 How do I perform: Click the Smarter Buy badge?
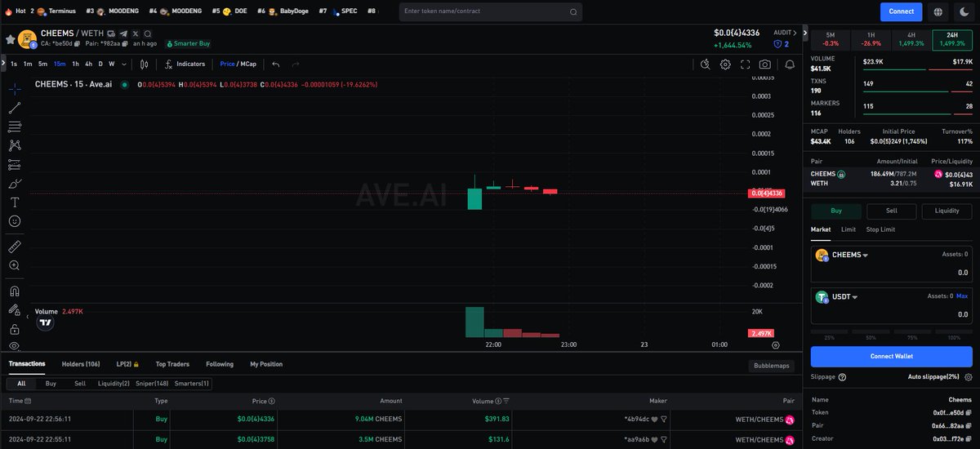[x=188, y=43]
